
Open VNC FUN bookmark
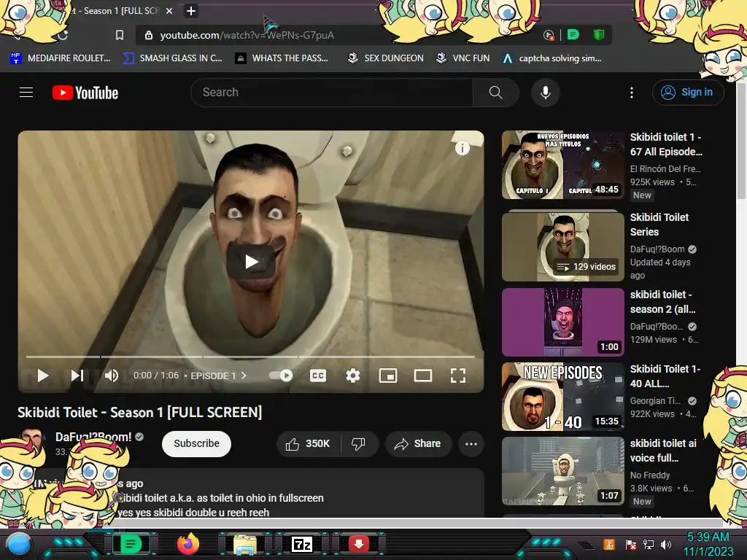coord(463,58)
